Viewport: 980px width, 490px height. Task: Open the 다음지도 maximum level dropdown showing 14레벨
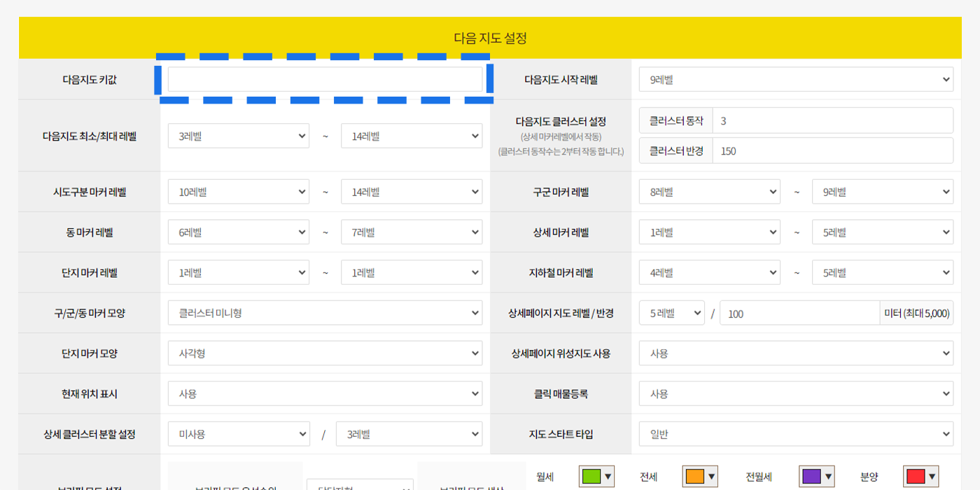point(411,136)
